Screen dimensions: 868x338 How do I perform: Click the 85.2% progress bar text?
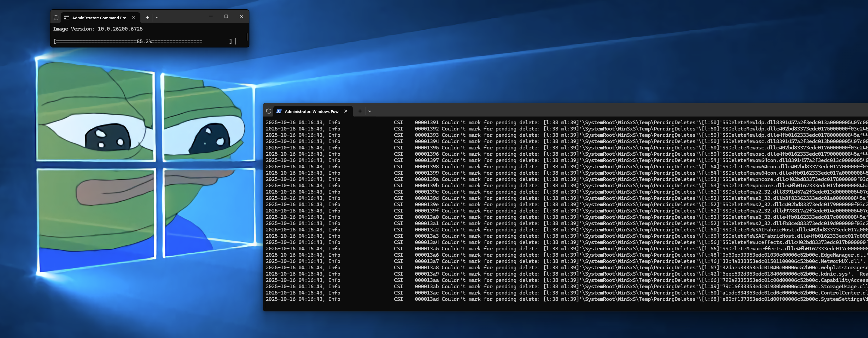click(x=144, y=42)
